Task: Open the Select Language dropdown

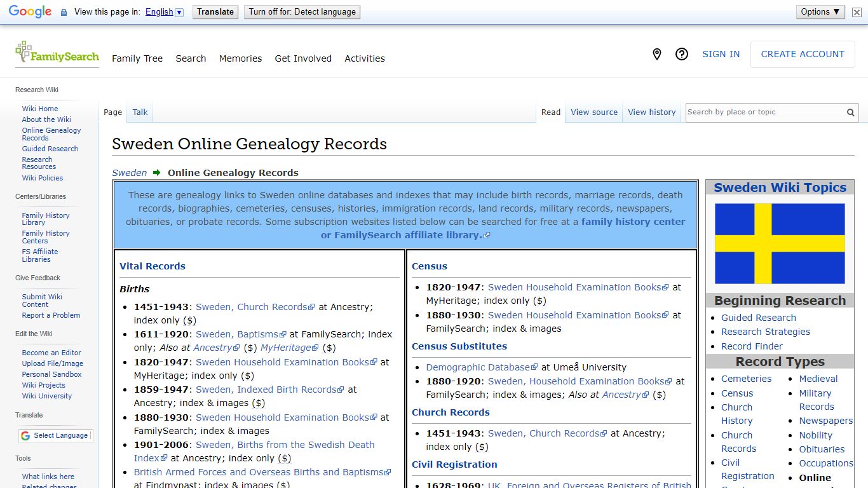Action: 56,436
